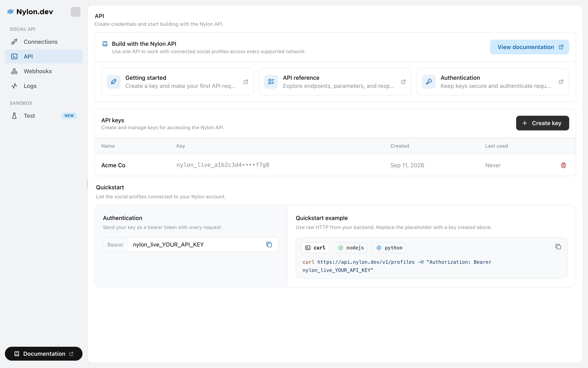Open the Authentication docs card
The height and width of the screenshot is (368, 588).
coord(493,82)
